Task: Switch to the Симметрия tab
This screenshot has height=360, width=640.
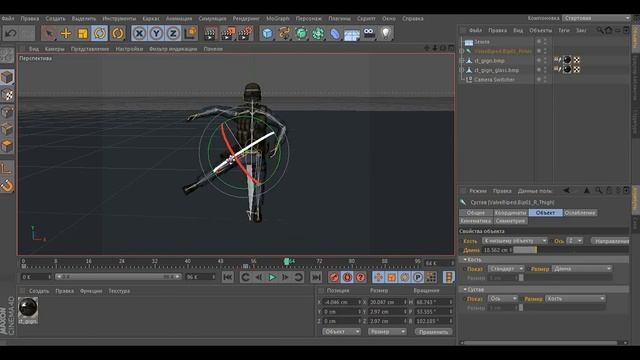Action: pos(511,221)
